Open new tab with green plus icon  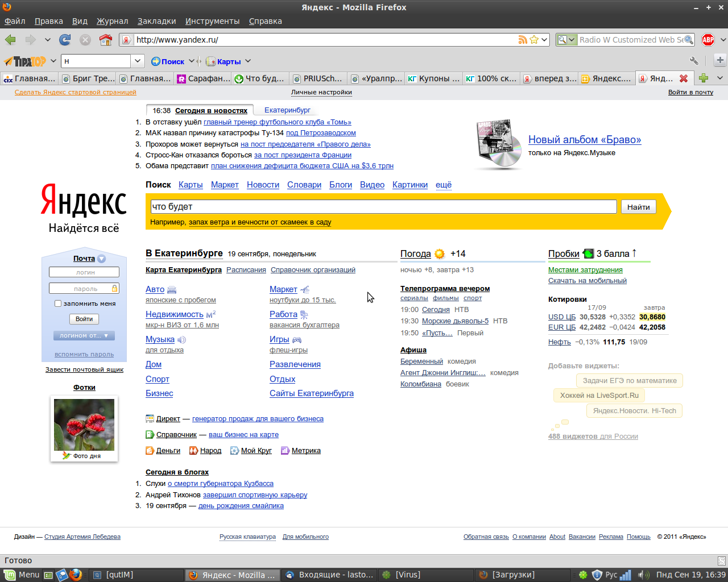click(x=704, y=78)
